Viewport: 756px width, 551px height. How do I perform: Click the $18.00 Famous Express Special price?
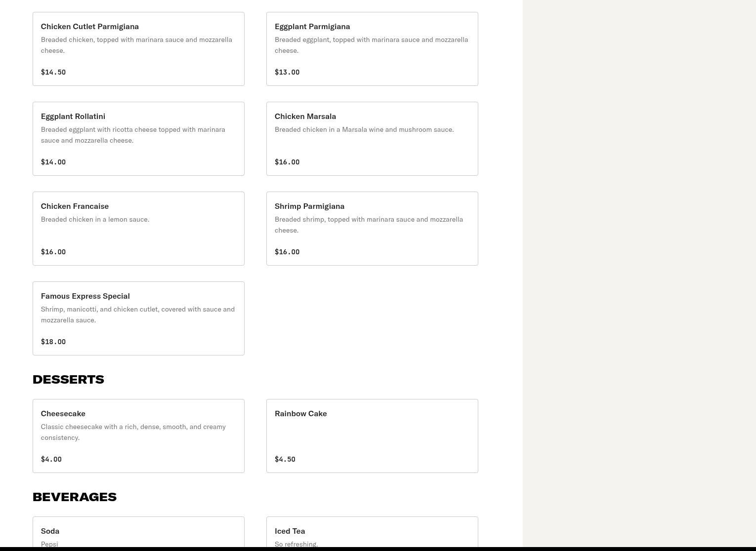[53, 342]
